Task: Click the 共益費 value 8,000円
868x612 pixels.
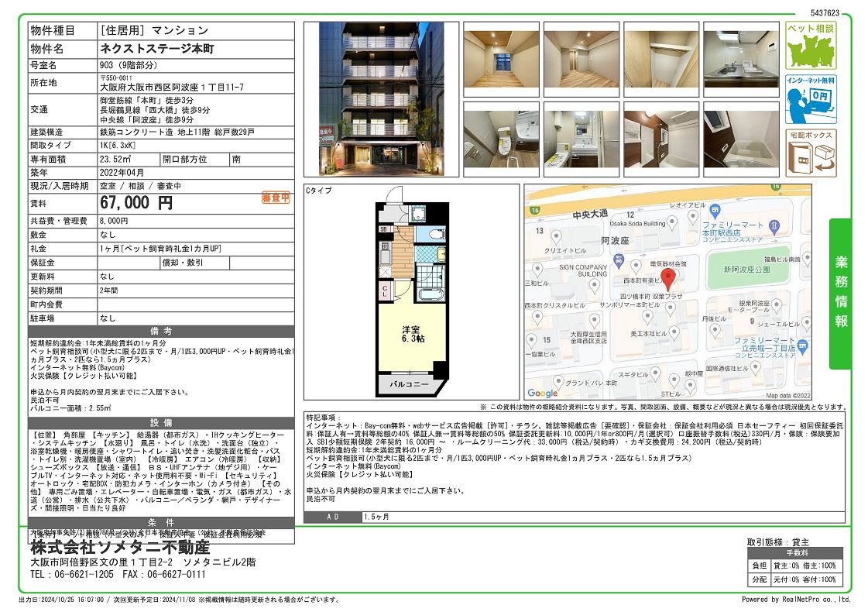Action: (114, 221)
